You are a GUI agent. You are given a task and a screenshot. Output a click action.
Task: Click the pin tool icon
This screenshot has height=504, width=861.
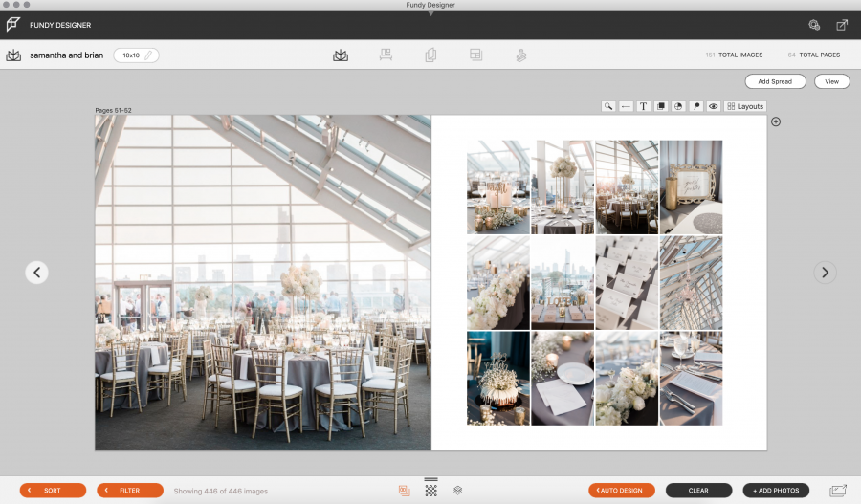(x=695, y=106)
